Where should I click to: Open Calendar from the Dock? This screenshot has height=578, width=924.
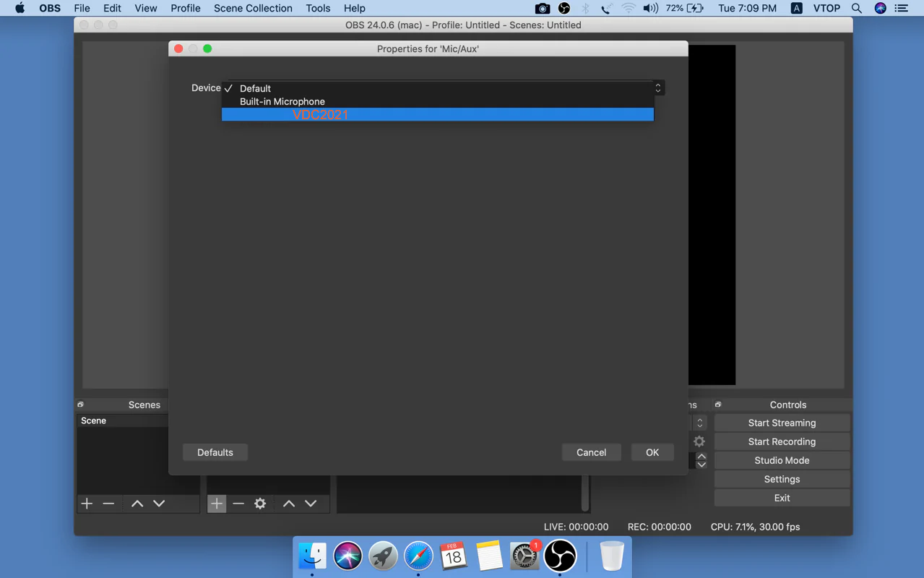point(454,556)
